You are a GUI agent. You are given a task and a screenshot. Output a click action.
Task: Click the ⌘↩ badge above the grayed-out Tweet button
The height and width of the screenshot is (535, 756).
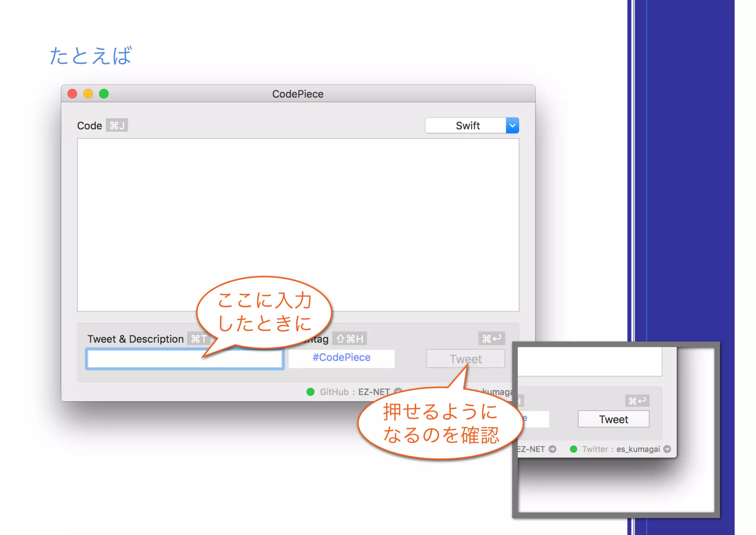[491, 338]
